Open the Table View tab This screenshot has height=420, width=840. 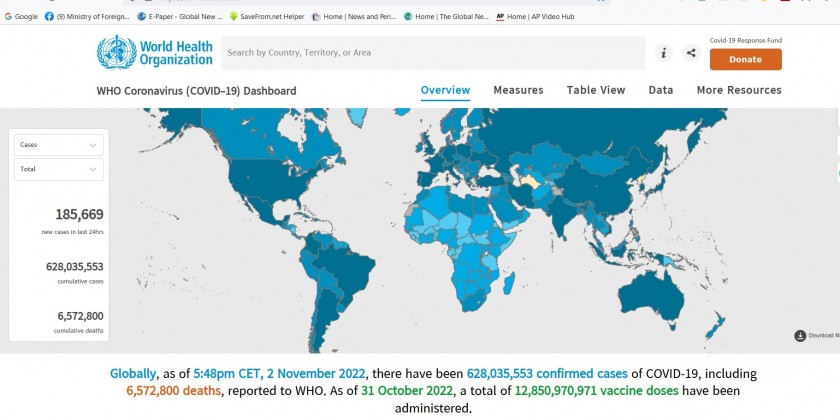pyautogui.click(x=596, y=90)
